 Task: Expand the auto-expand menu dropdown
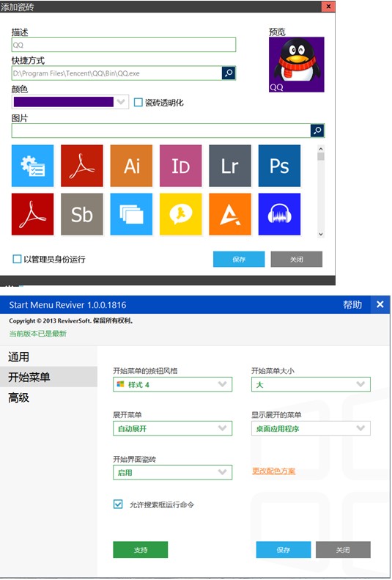(172, 428)
